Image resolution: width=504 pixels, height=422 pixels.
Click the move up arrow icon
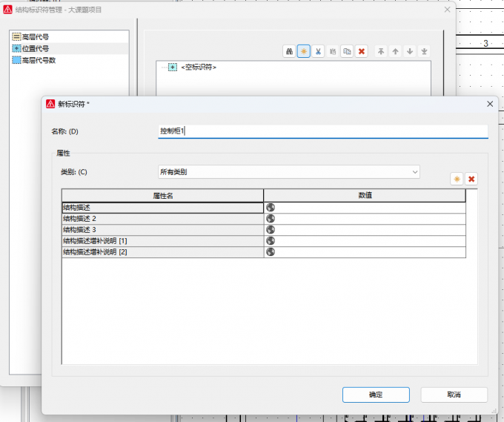[395, 51]
